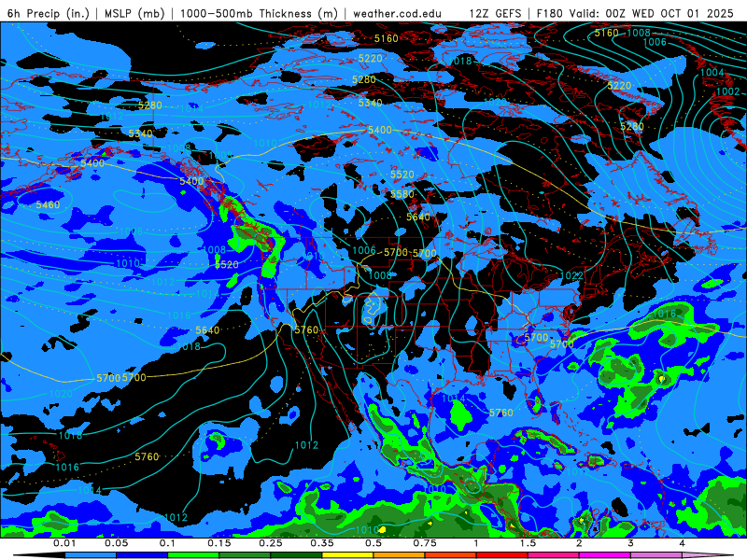Click the 0.75 legend value

pyautogui.click(x=425, y=543)
